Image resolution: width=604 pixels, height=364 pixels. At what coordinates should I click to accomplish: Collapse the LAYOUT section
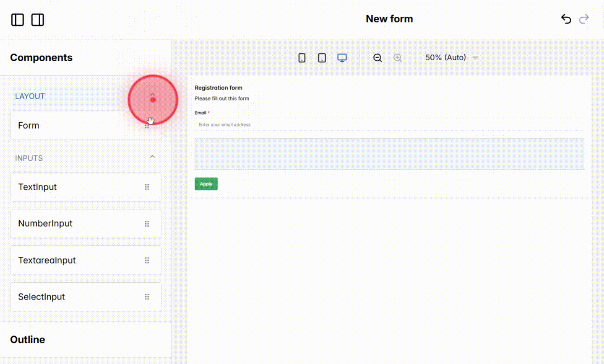[x=152, y=95]
